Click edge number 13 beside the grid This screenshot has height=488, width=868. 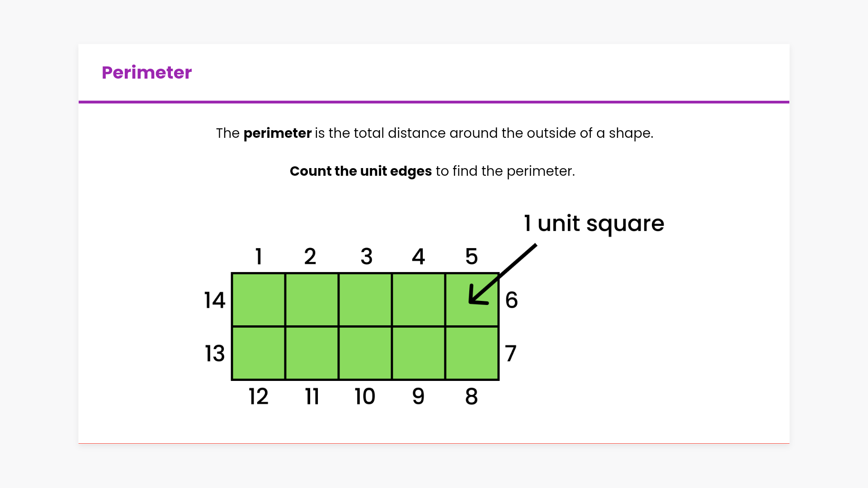215,353
